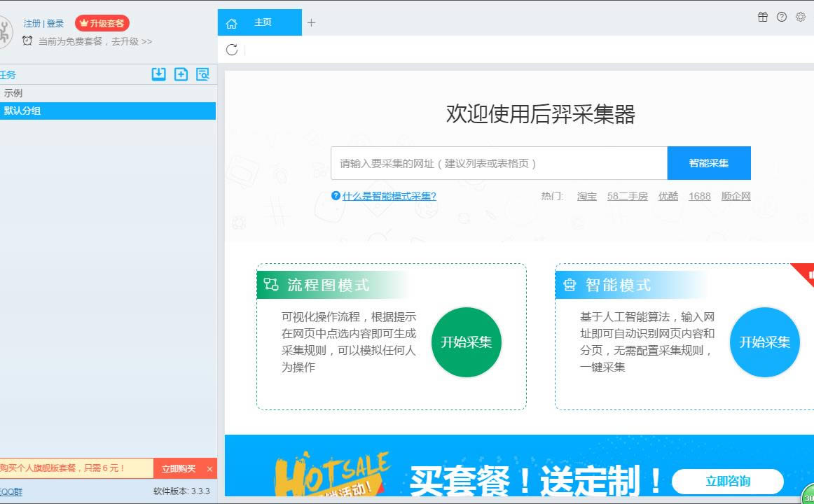Click the page refresh icon
Image resolution: width=814 pixels, height=504 pixels.
point(232,50)
